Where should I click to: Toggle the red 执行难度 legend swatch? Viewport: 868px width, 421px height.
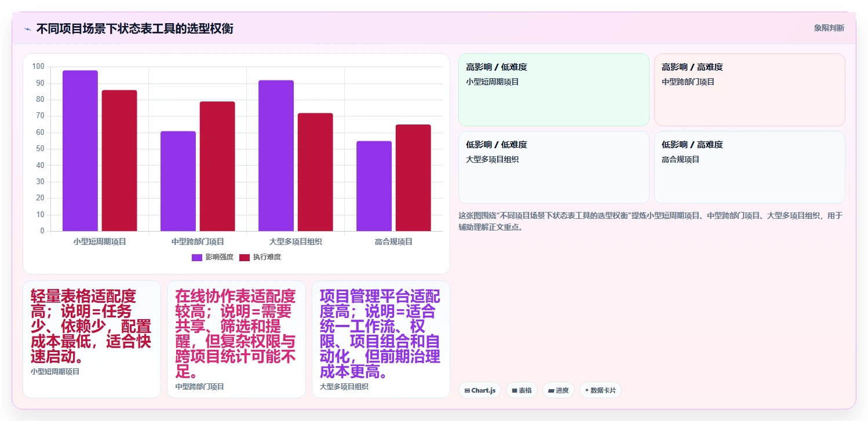(245, 257)
